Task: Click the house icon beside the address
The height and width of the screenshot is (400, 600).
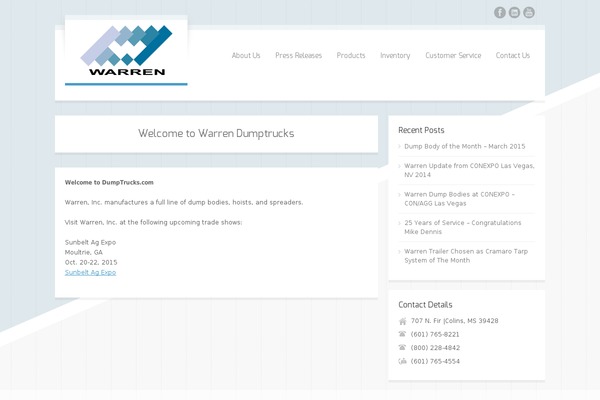Action: (402, 321)
